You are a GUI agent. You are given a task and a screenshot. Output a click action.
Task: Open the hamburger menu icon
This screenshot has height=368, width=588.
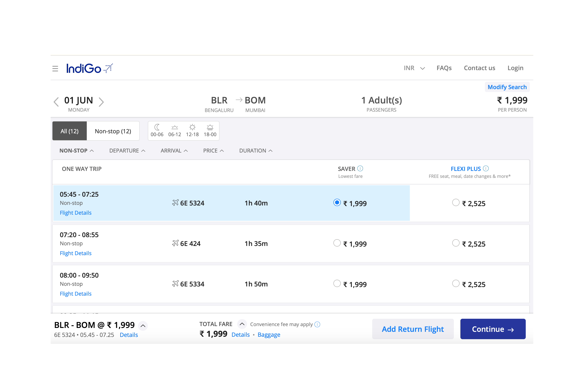coord(55,68)
